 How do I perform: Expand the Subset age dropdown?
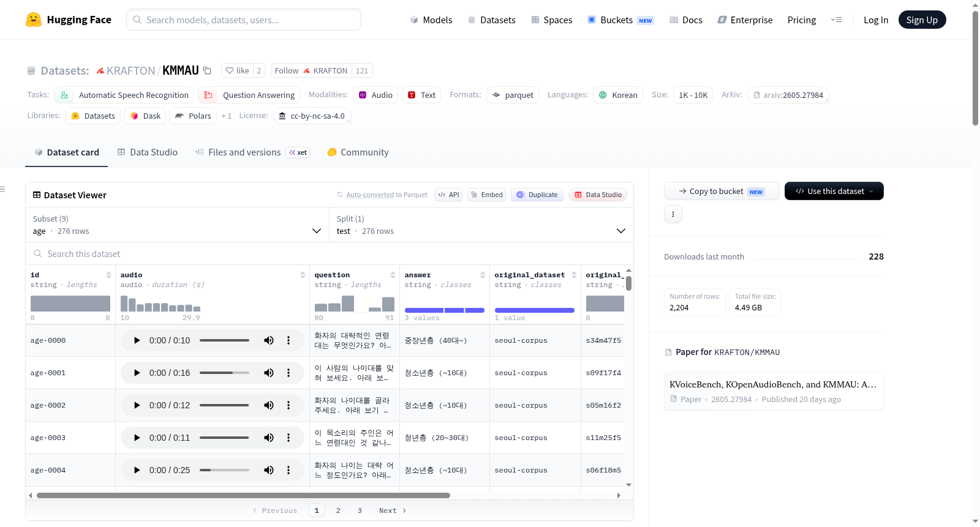[x=177, y=225]
